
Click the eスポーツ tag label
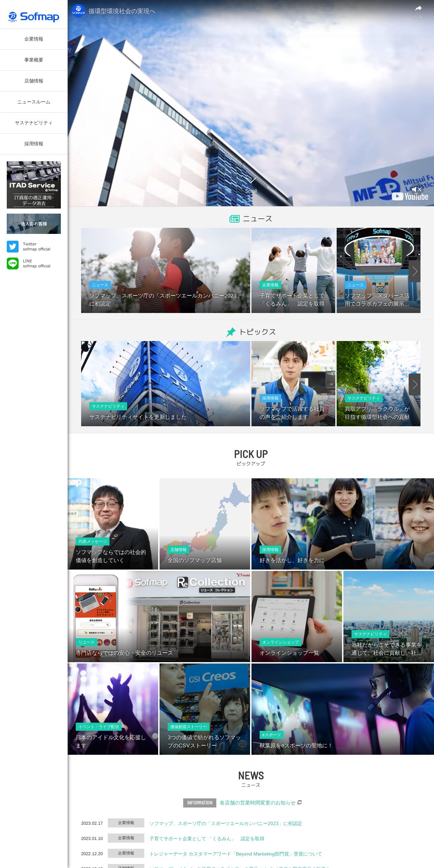pos(271,735)
